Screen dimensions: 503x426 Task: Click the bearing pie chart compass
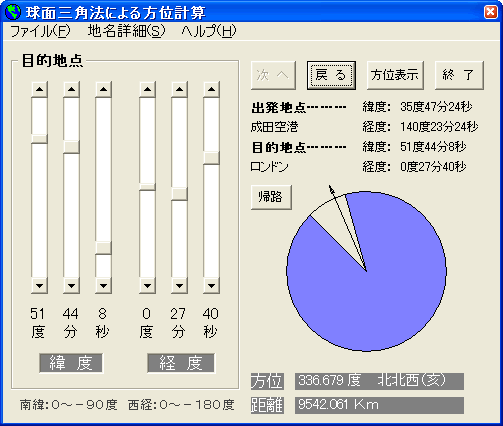tap(366, 271)
